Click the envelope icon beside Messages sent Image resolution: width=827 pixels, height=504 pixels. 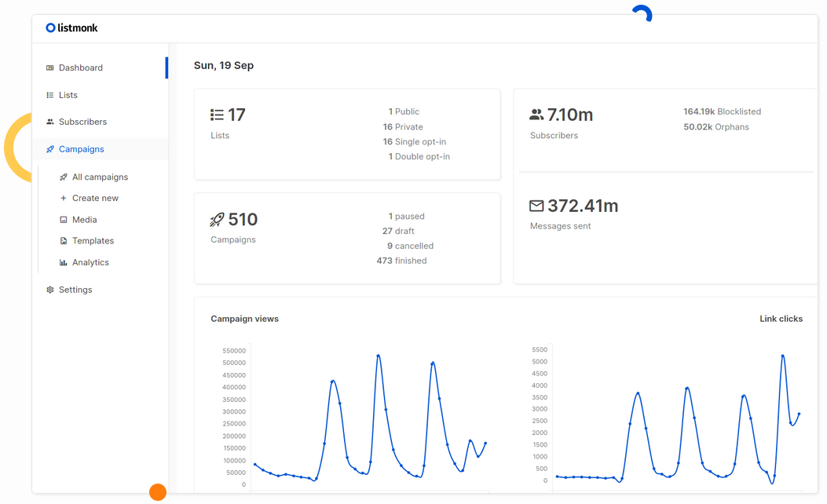pyautogui.click(x=536, y=205)
